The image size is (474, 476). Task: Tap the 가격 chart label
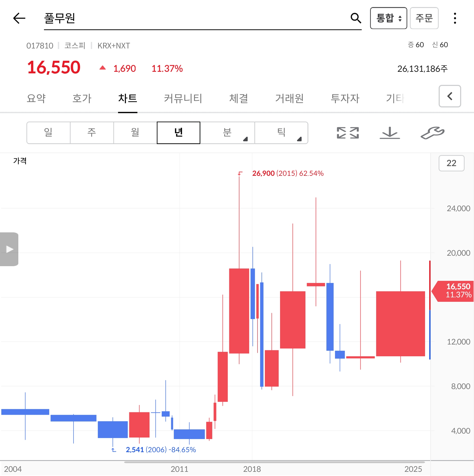pyautogui.click(x=20, y=161)
